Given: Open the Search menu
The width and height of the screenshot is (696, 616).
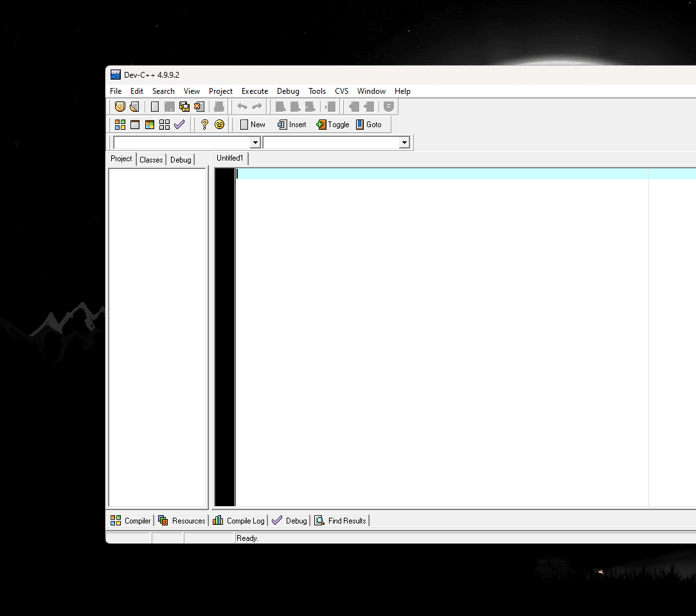Looking at the screenshot, I should tap(163, 91).
